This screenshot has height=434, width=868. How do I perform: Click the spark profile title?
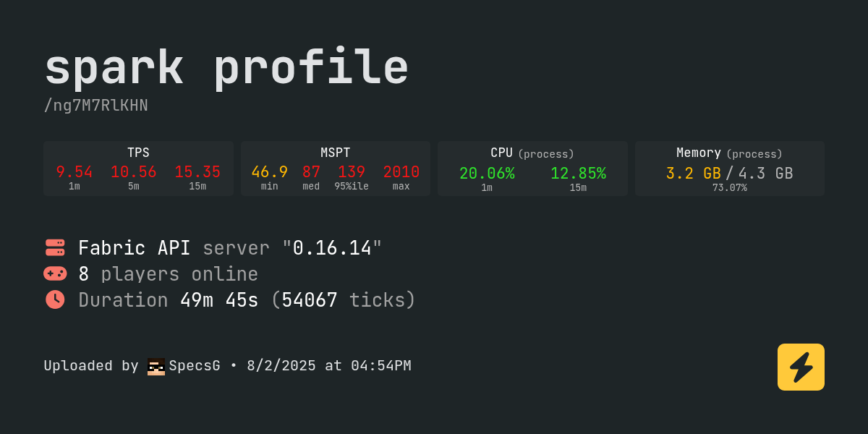click(226, 68)
